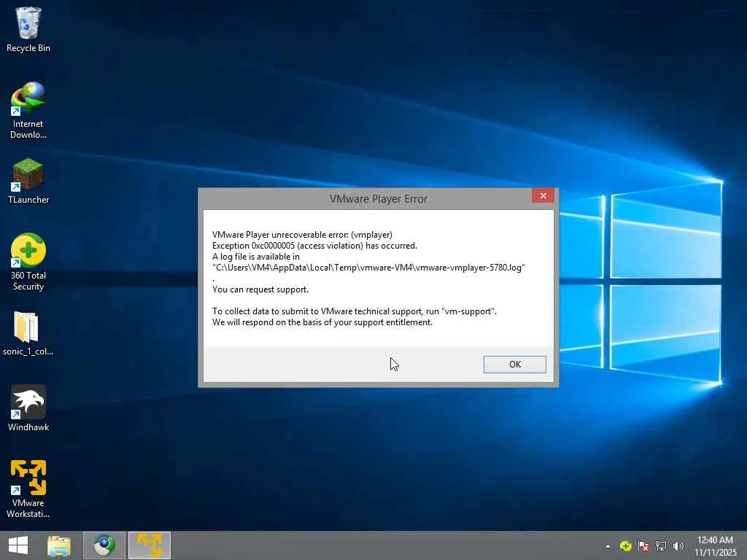Click the 'Exception 0xc0000005 (access violation)' line
Viewport: 747px width, 560px height.
[x=314, y=246]
